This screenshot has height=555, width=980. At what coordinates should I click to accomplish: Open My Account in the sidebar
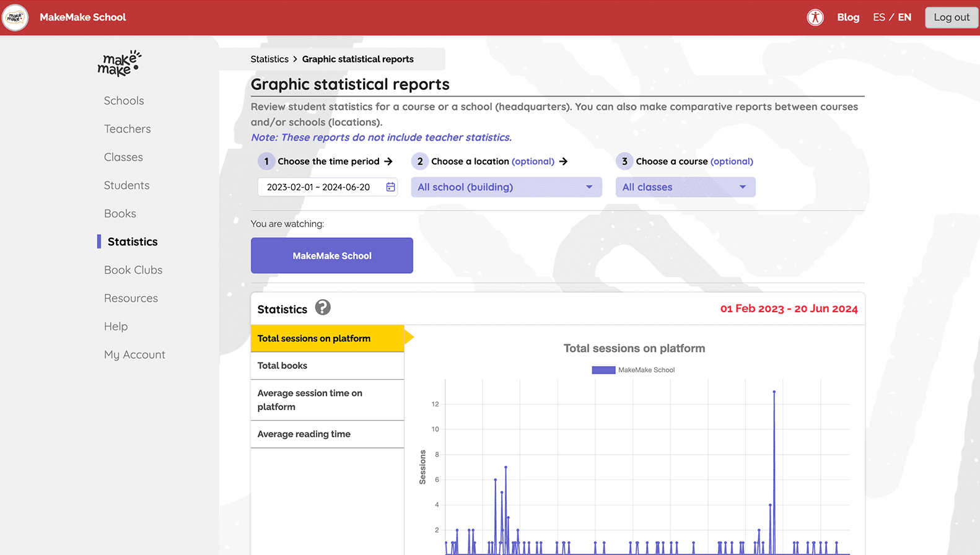134,354
